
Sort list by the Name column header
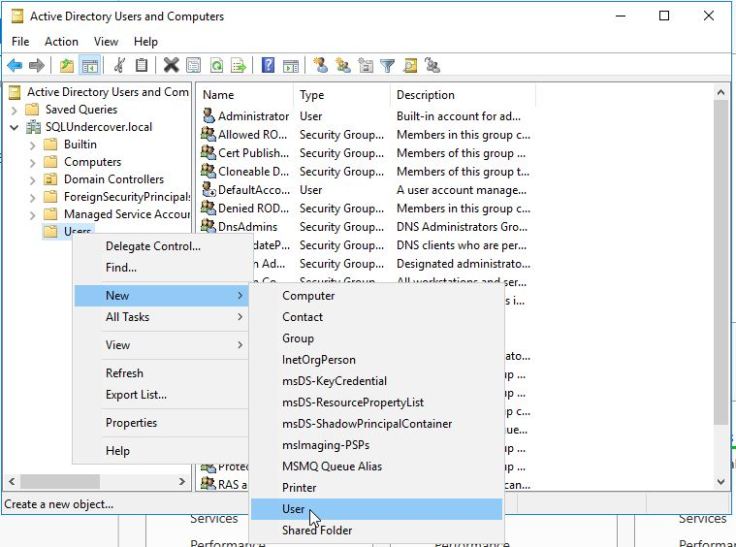coord(245,95)
